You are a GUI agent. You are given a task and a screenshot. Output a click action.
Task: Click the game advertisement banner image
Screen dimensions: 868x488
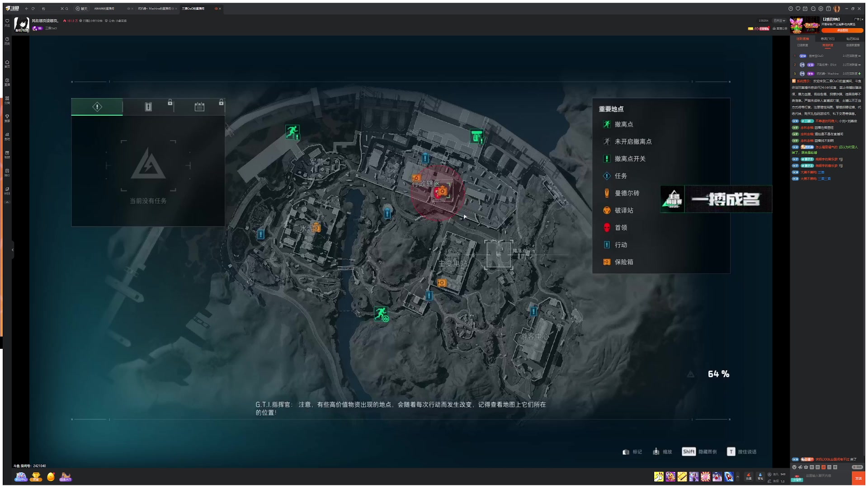pos(804,25)
